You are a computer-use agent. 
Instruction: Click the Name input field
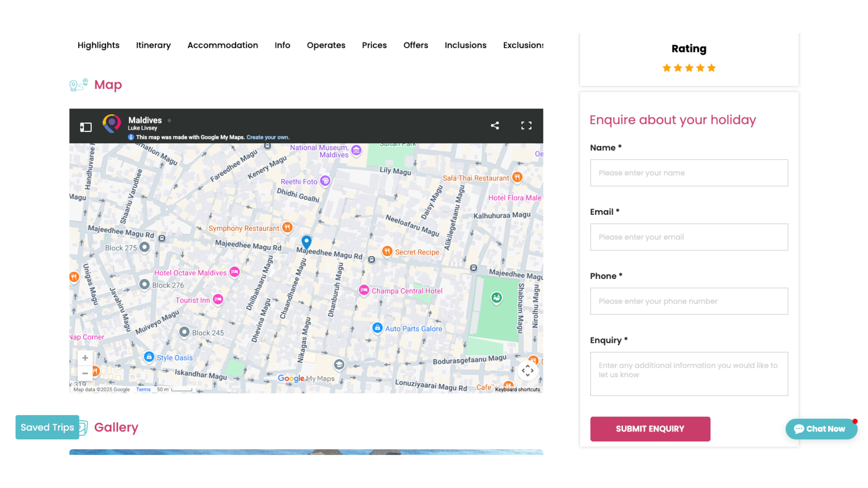tap(689, 173)
